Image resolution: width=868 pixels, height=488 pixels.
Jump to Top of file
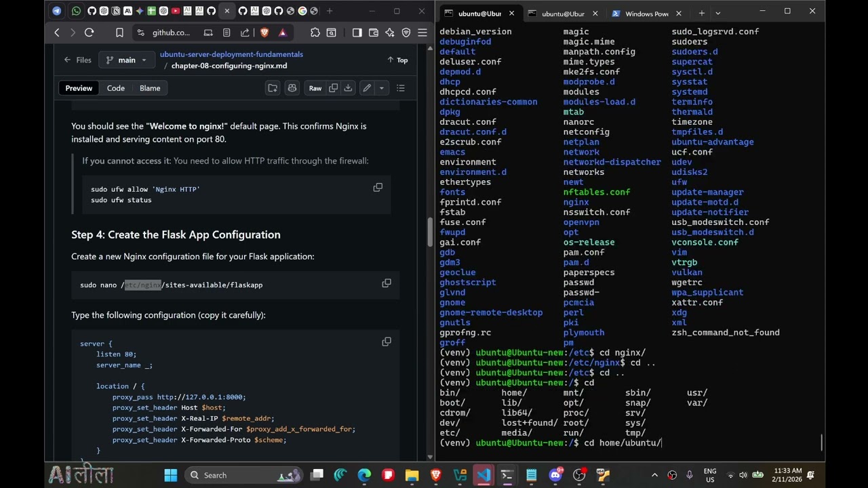click(x=397, y=60)
